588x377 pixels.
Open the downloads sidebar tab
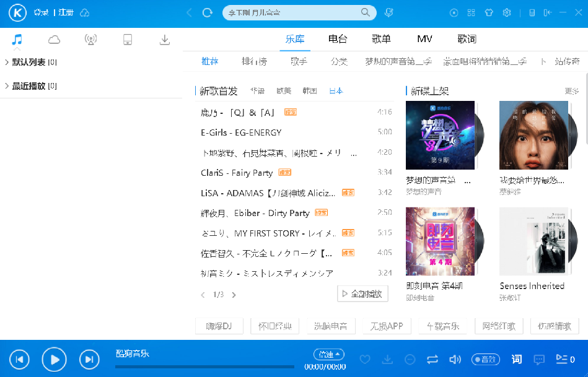(165, 40)
